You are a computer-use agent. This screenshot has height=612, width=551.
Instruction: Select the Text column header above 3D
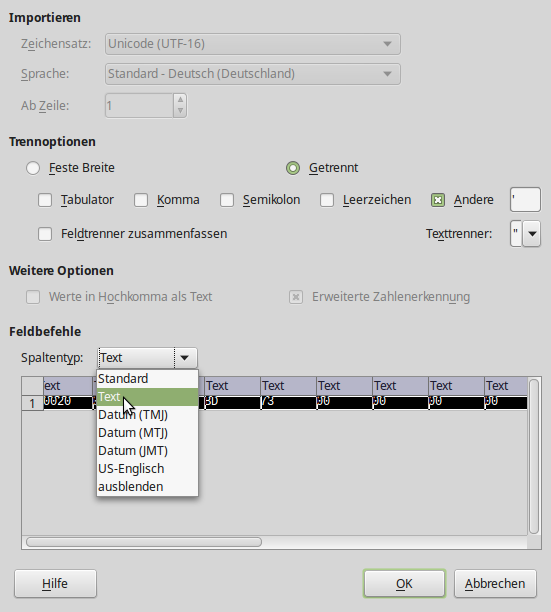point(233,386)
